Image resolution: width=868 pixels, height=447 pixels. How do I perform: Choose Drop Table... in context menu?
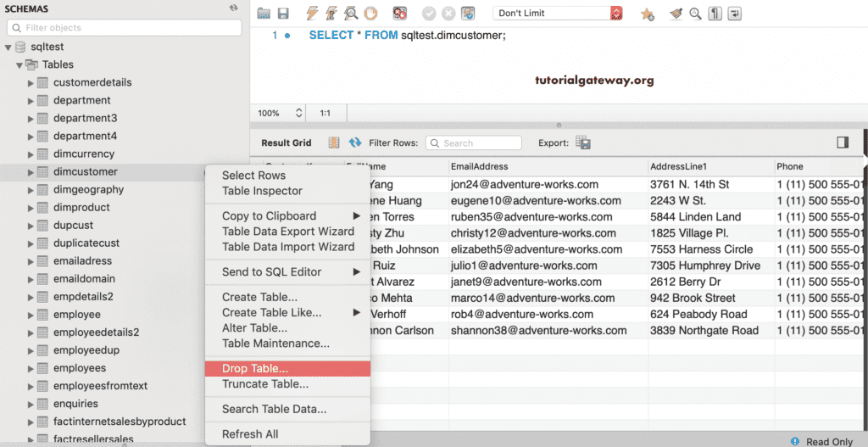click(287, 368)
